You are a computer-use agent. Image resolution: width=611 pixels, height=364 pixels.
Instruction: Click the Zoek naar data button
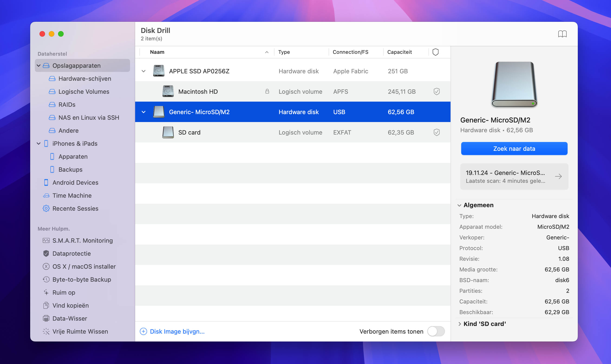514,149
